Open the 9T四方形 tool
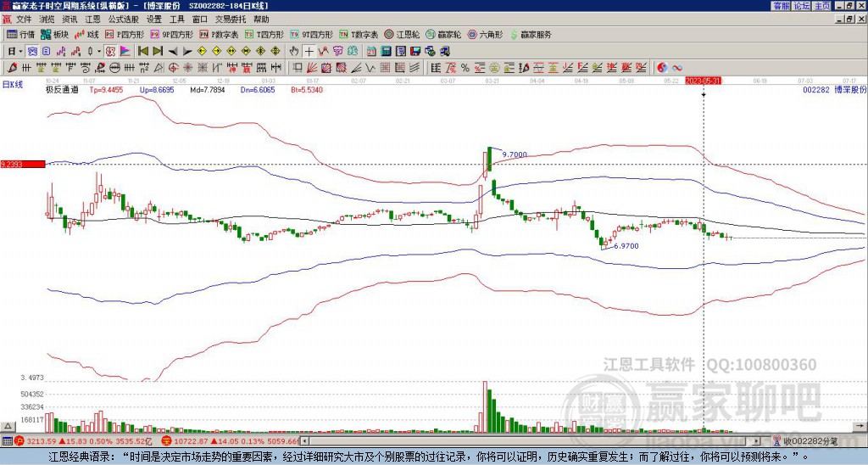The height and width of the screenshot is (465, 868). coord(312,34)
